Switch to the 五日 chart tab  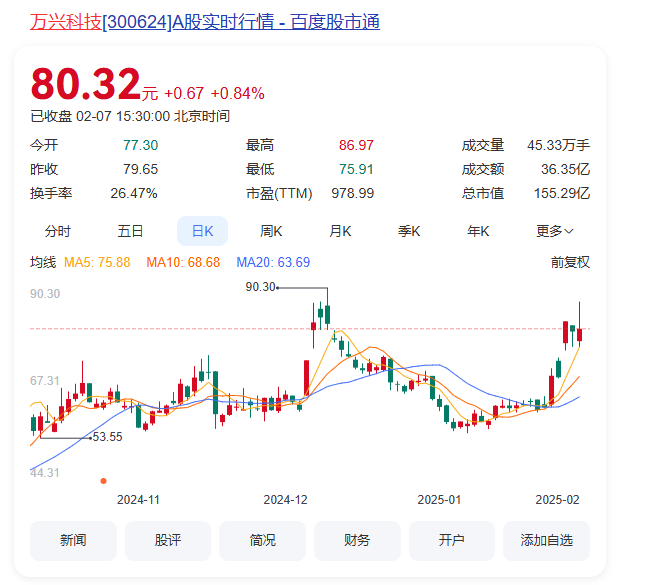(x=130, y=231)
